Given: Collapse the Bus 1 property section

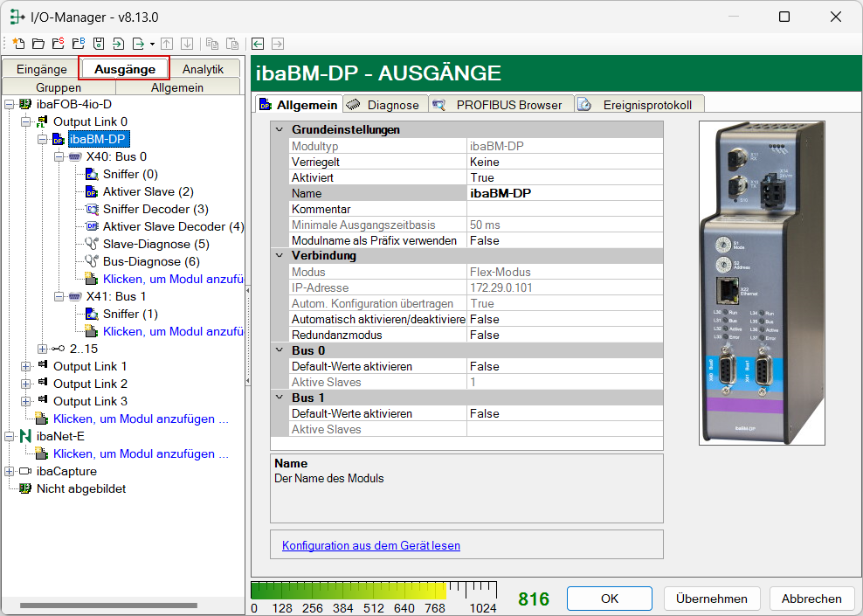Looking at the screenshot, I should (x=280, y=398).
